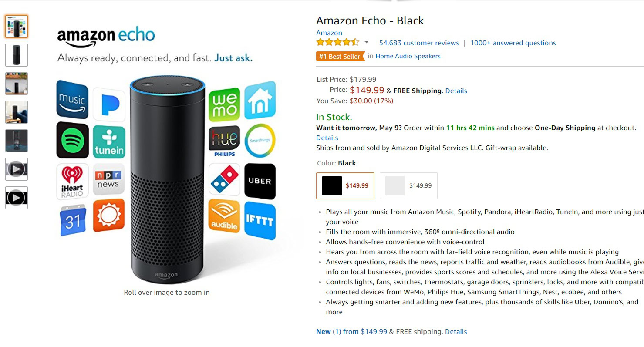Click the Domino's pizza icon
Screen dimensions: 644x347
pos(224,179)
